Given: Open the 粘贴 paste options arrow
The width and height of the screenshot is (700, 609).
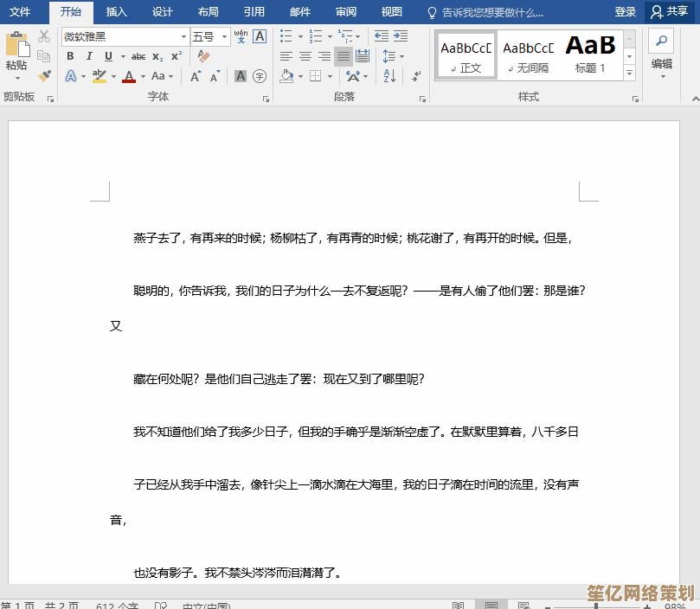Looking at the screenshot, I should pyautogui.click(x=17, y=79).
